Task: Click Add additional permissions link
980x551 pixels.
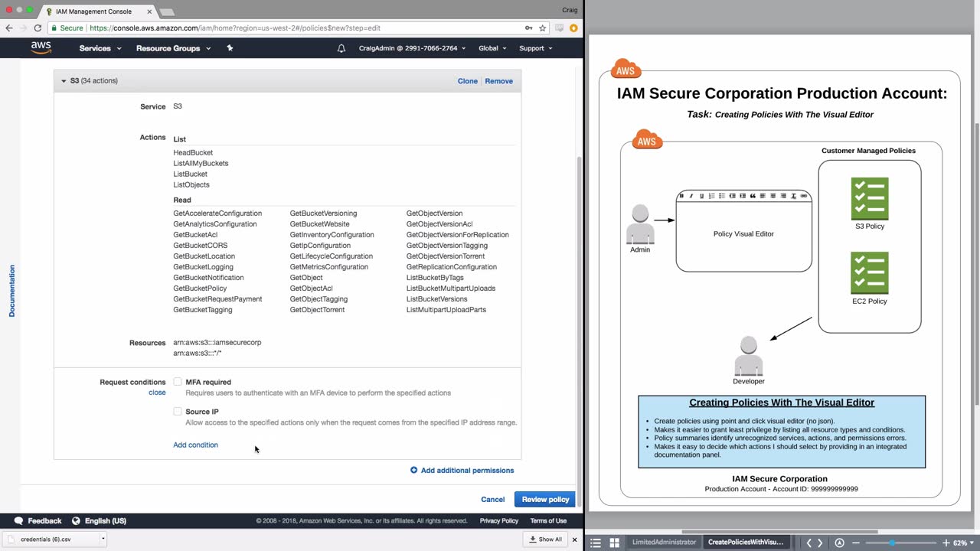Action: [x=467, y=471]
